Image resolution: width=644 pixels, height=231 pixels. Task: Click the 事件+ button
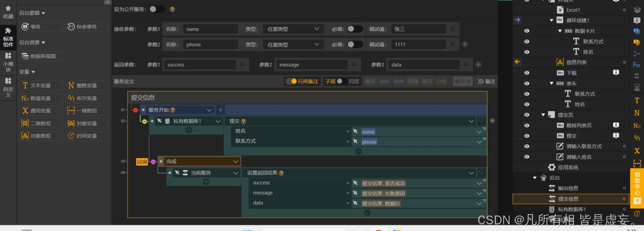pos(463,81)
